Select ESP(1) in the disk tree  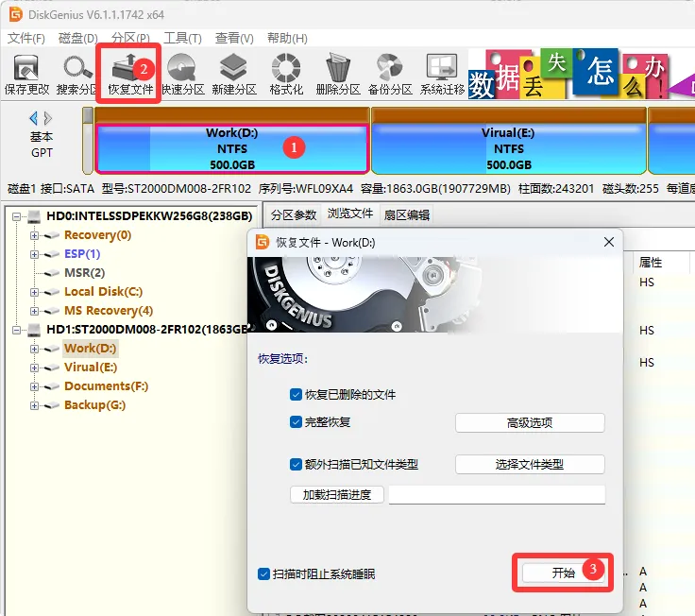(82, 254)
